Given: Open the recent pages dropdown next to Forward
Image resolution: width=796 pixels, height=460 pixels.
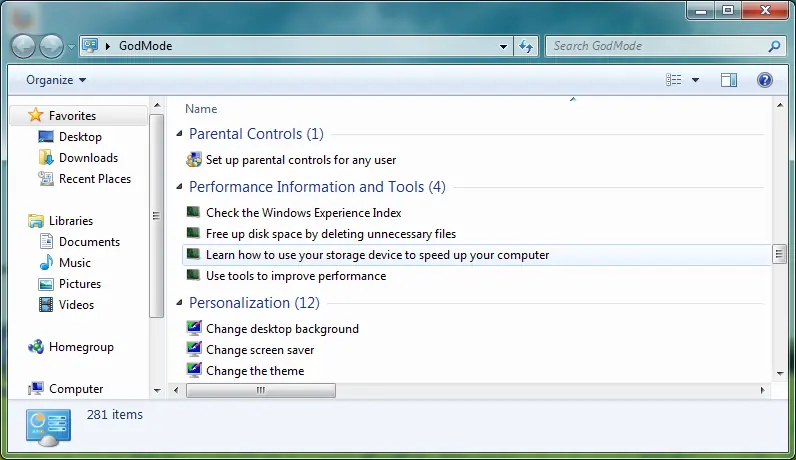Looking at the screenshot, I should [x=71, y=47].
